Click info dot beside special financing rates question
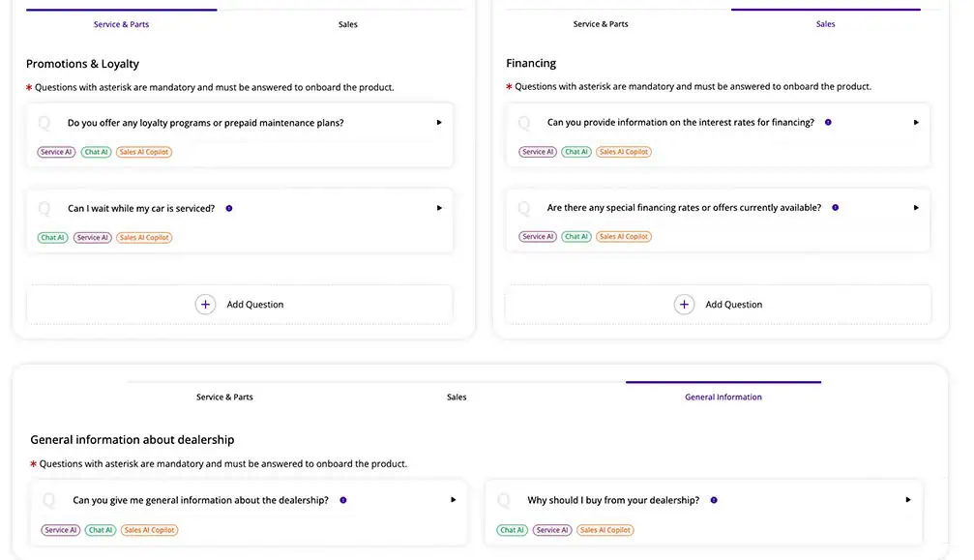Screen dimensions: 974x560 [x=835, y=208]
